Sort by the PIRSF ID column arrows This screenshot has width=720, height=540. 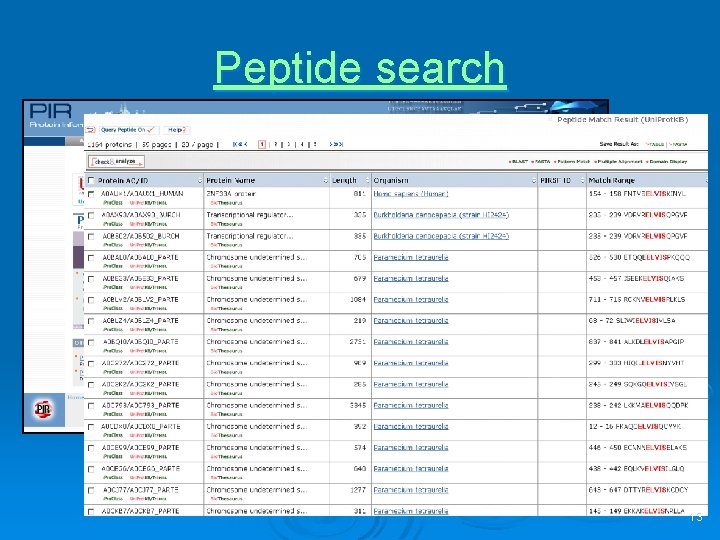point(582,180)
